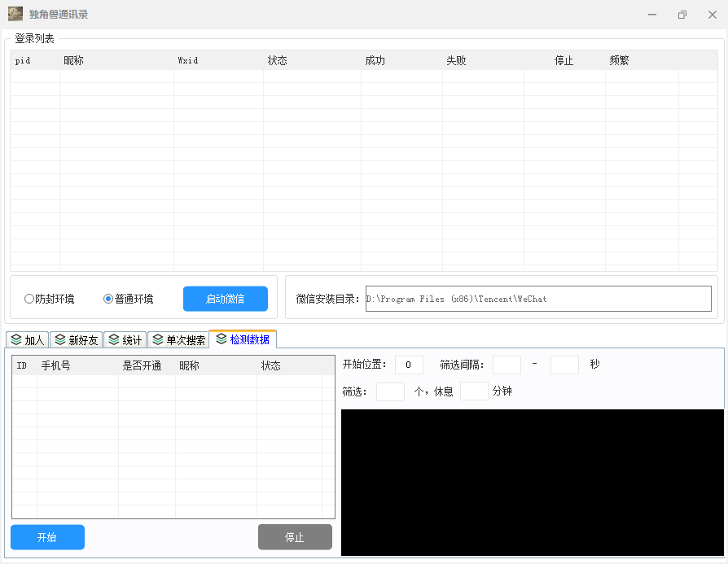Viewport: 728px width, 564px height.
Task: Focus the 筛选 count input before 个
Action: [x=390, y=391]
